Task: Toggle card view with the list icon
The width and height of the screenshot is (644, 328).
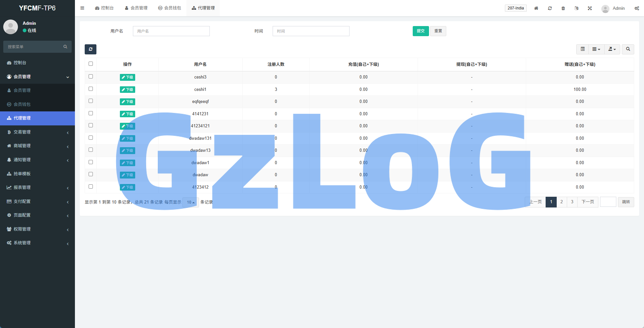Action: click(583, 49)
